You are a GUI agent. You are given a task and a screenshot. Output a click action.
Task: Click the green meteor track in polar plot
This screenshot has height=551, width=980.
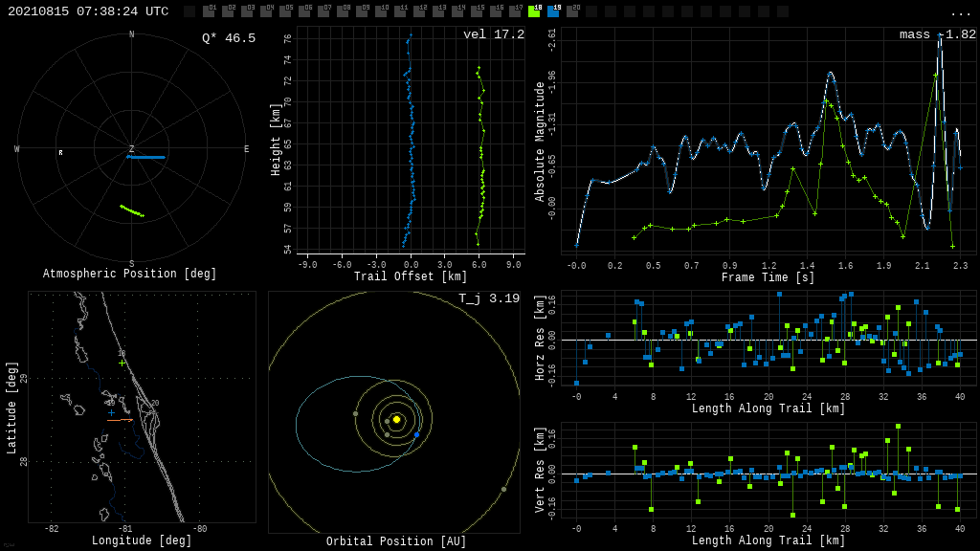tap(132, 210)
